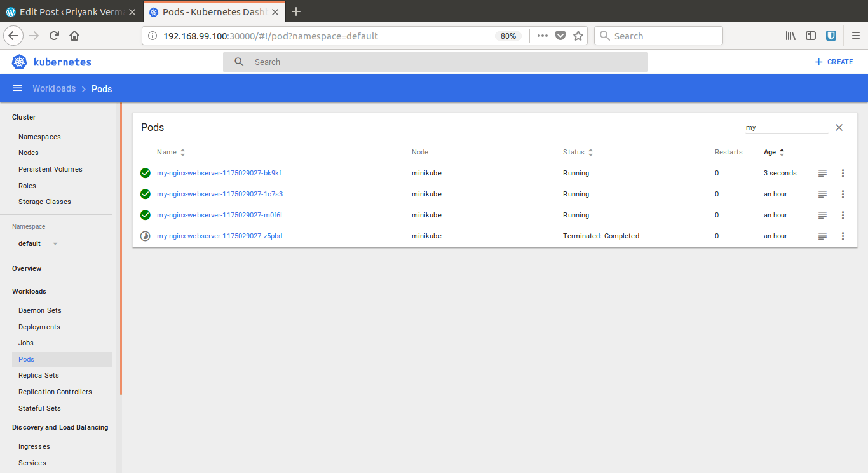
Task: Toggle the browser sidebar view
Action: pos(811,36)
